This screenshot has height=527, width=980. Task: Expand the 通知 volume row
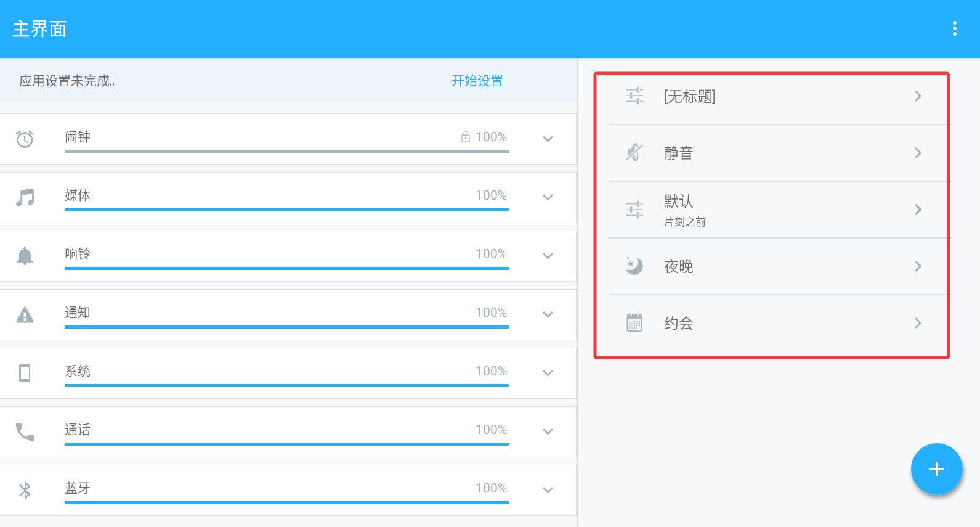point(548,314)
